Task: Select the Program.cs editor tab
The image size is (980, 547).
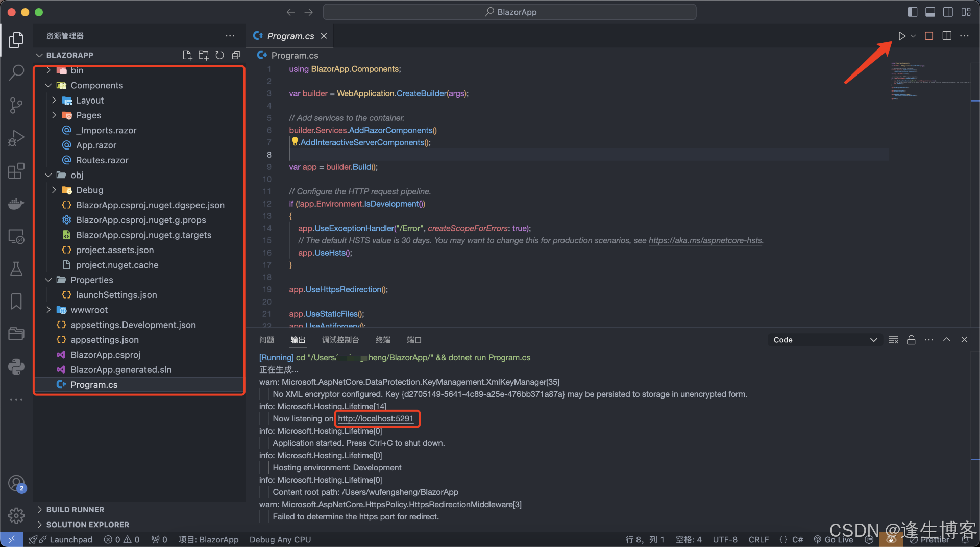Action: (290, 36)
